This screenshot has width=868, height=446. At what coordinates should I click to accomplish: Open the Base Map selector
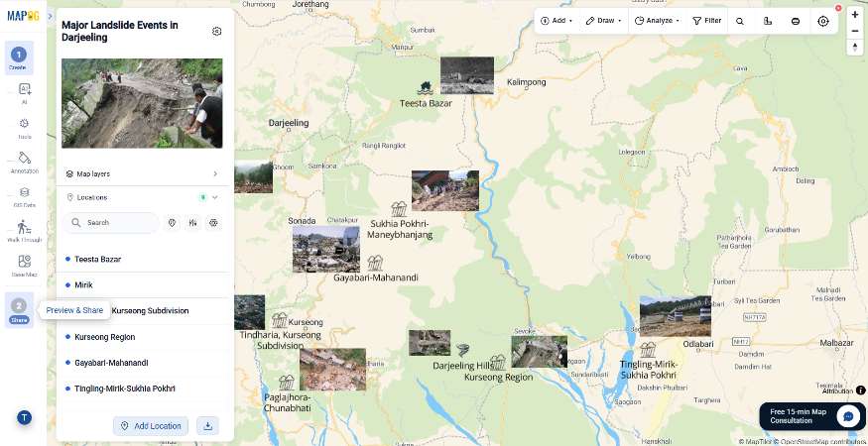click(25, 265)
